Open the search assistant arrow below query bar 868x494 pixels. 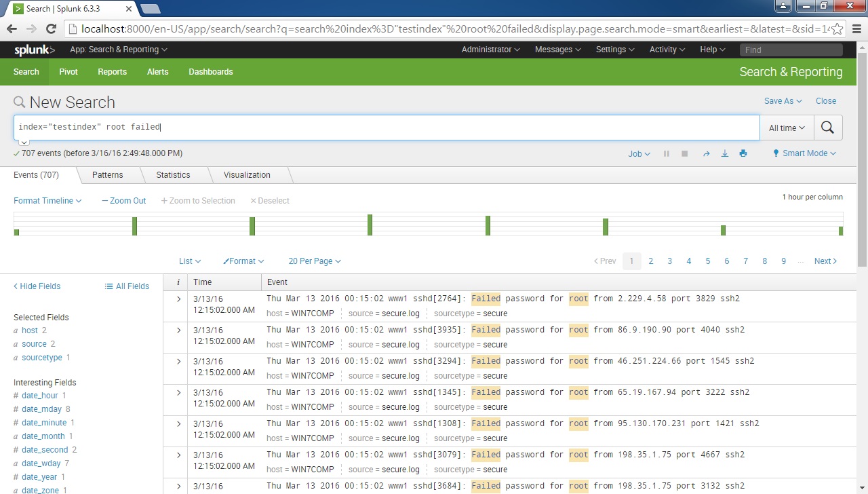[22, 141]
